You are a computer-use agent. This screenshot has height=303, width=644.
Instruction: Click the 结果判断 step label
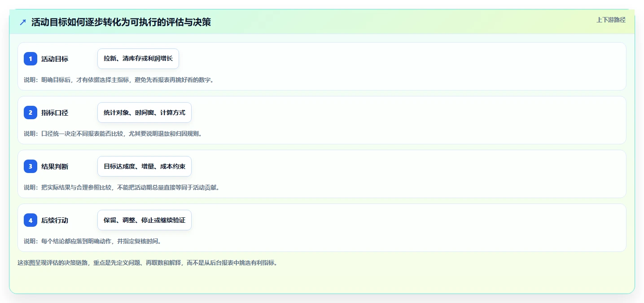(55, 166)
